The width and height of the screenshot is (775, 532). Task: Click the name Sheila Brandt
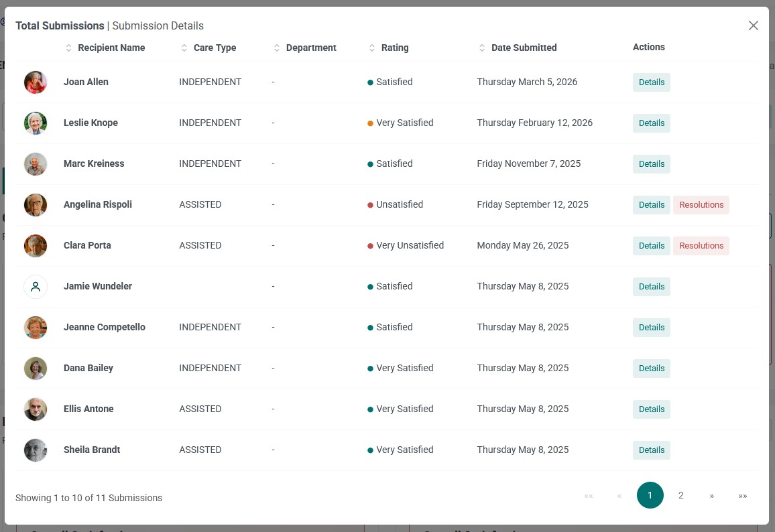(92, 450)
